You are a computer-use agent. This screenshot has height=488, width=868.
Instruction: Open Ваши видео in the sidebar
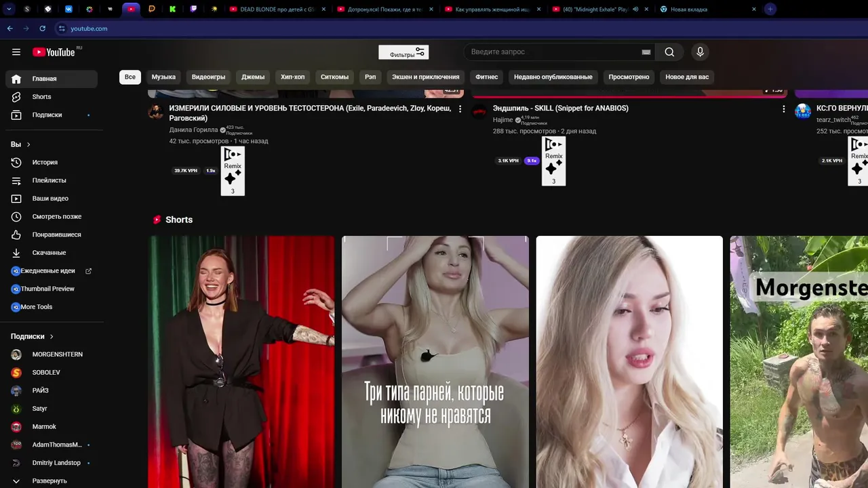point(52,199)
